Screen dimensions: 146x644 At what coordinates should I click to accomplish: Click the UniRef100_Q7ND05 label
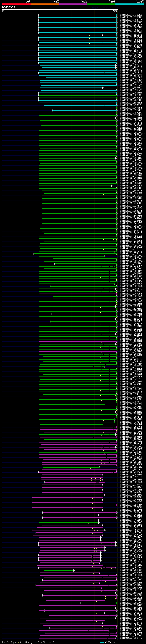pyautogui.click(x=131, y=633)
